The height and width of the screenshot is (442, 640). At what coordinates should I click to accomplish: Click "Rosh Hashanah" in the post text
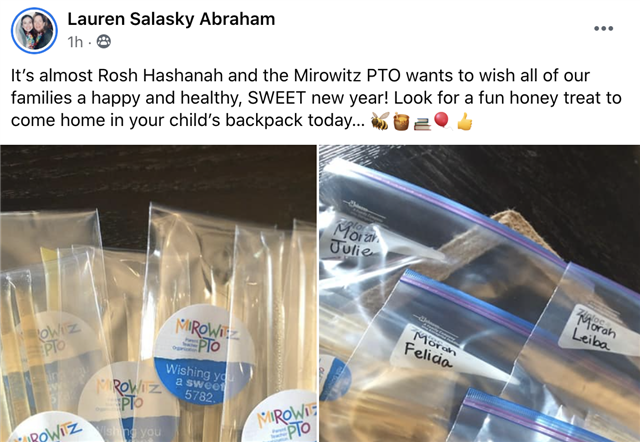[161, 76]
